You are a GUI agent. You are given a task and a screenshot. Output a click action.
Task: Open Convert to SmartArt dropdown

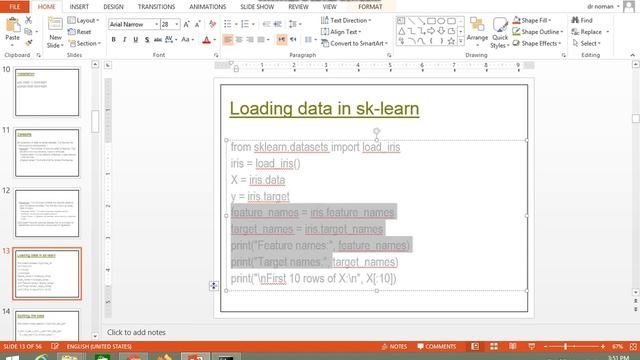354,43
